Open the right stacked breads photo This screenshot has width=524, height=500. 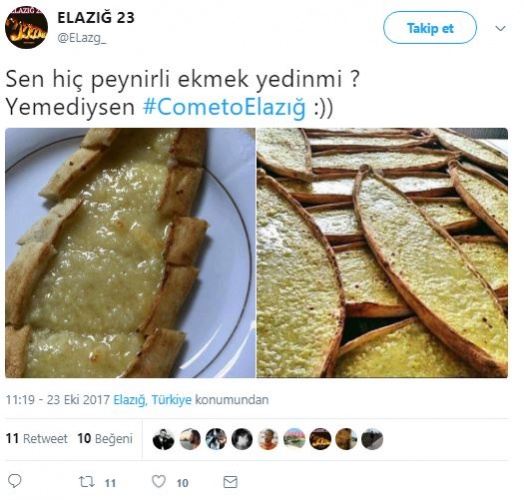tap(382, 253)
